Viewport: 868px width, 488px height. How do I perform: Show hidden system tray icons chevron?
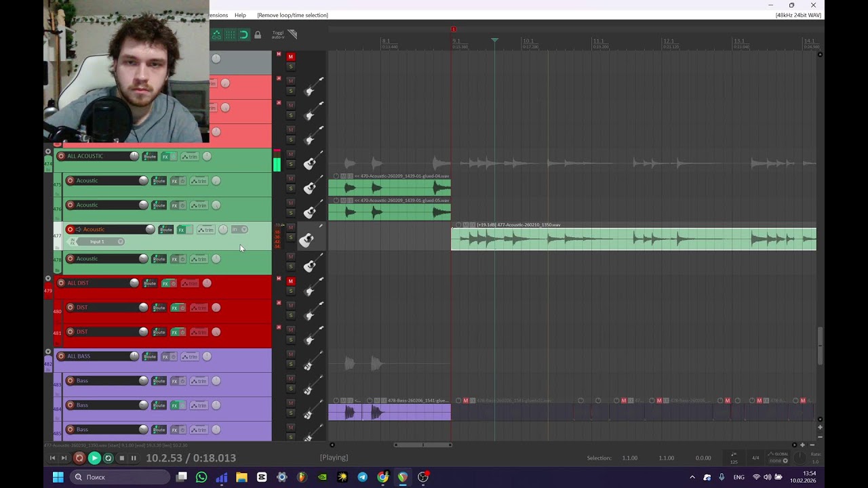click(x=692, y=477)
